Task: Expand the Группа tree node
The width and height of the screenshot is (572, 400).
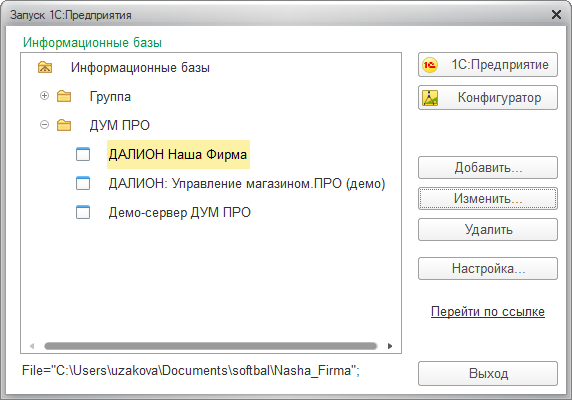Action: click(x=44, y=96)
